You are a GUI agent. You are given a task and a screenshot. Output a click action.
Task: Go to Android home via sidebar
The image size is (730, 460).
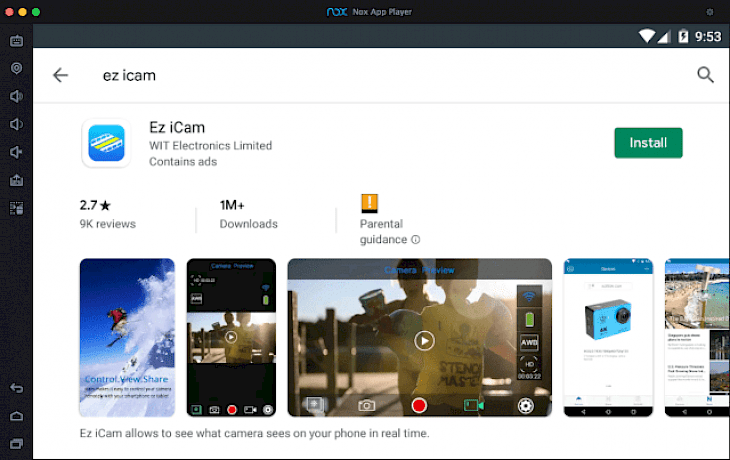pyautogui.click(x=16, y=416)
